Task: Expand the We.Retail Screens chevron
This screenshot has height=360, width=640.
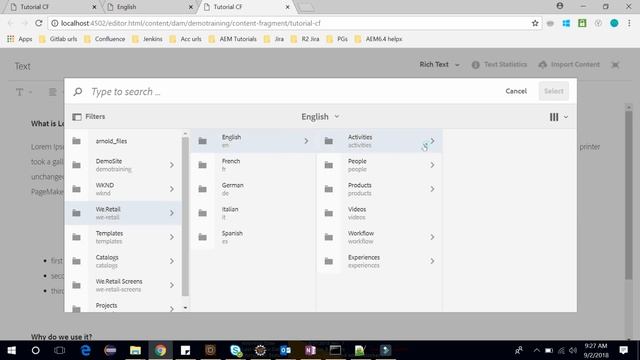Action: point(172,285)
